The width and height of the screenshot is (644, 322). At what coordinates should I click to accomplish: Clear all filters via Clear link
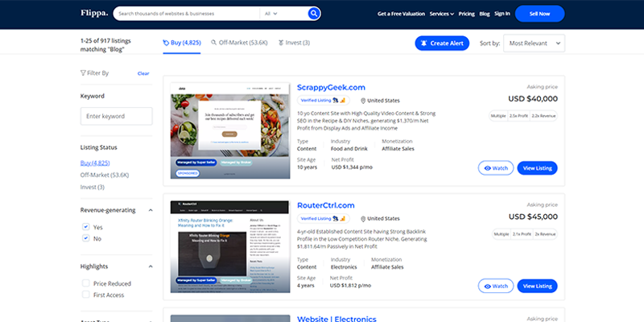(x=143, y=73)
